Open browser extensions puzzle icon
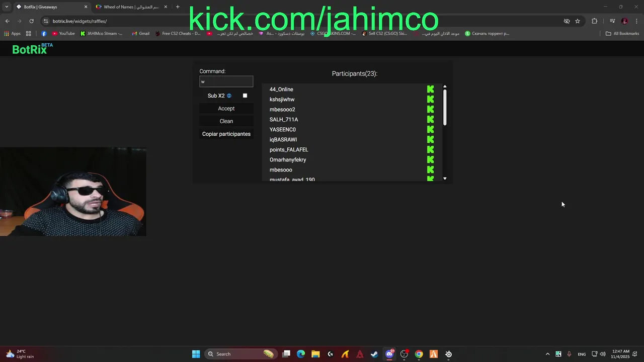 [595, 21]
